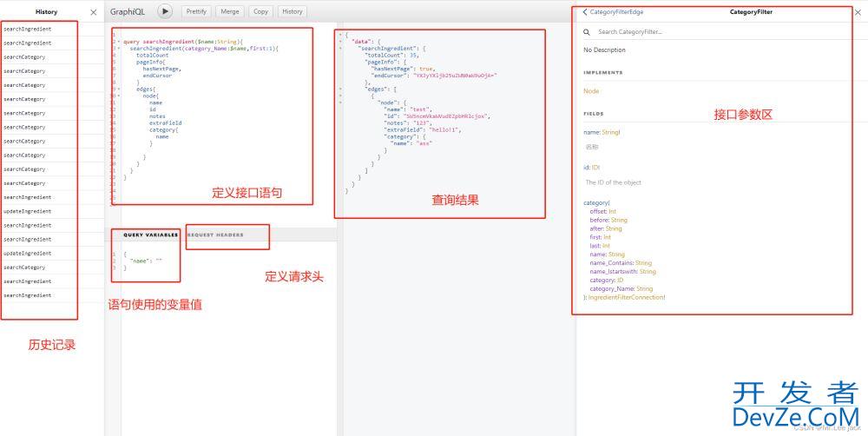Image resolution: width=868 pixels, height=436 pixels.
Task: Click "notes" in the query editor
Action: (x=157, y=116)
